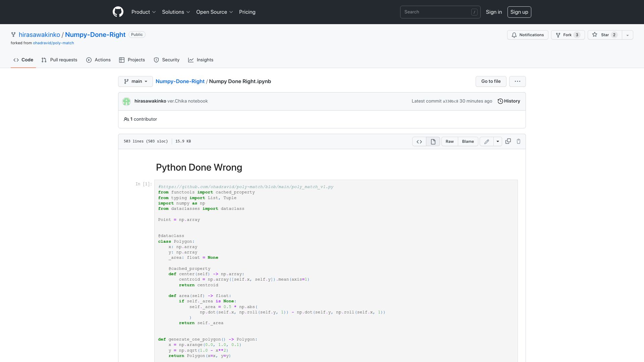Open the ver.Chika notebook commit message
644x362 pixels.
(x=187, y=101)
